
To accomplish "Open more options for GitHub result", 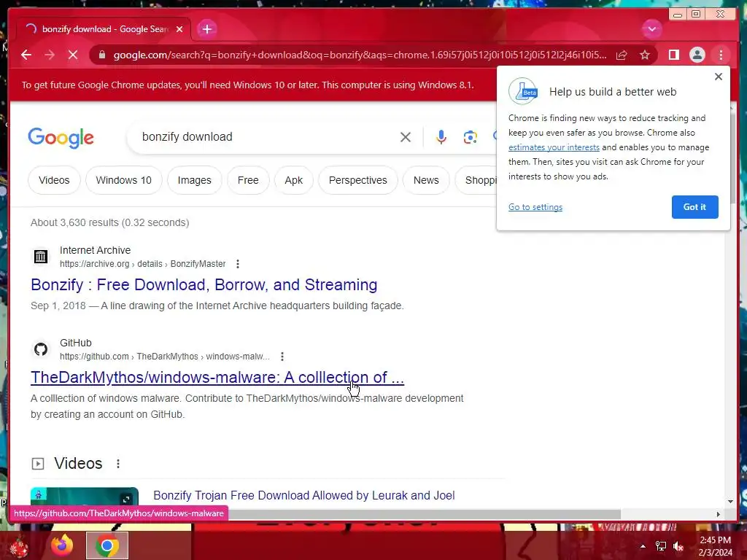I will (x=282, y=356).
